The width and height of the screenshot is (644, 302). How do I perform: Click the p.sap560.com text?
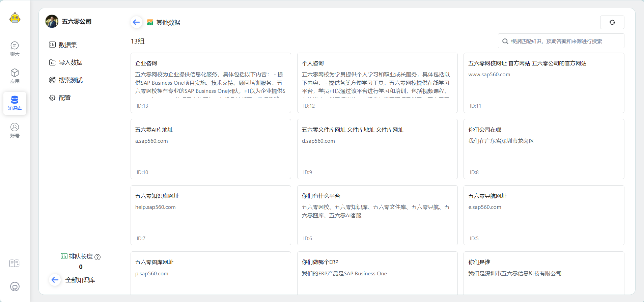pos(152,274)
